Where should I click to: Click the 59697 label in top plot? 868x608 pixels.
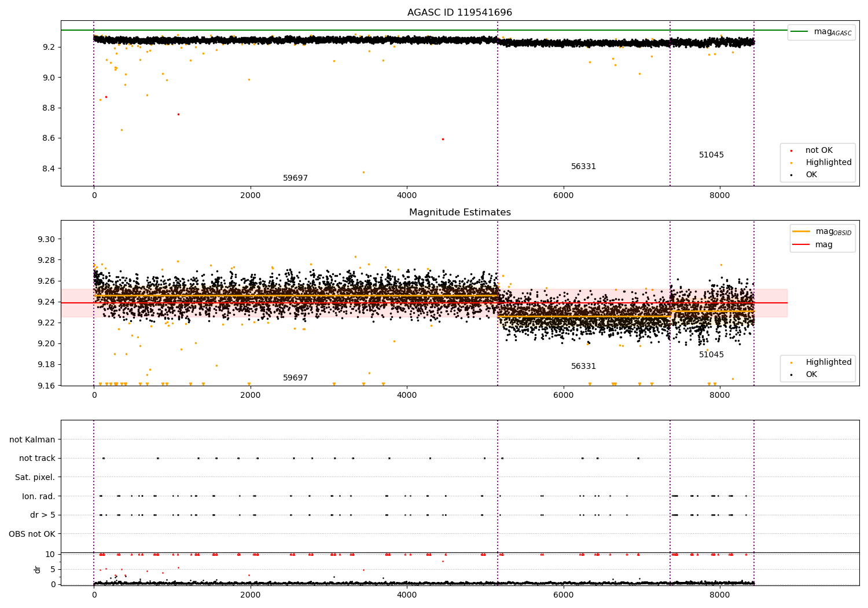coord(295,178)
